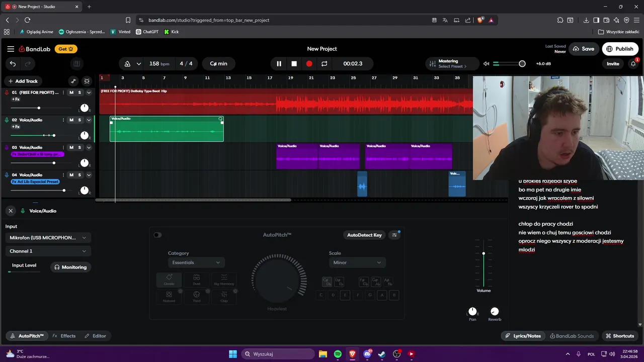
Task: Expand track 04 chevron
Action: click(89, 175)
